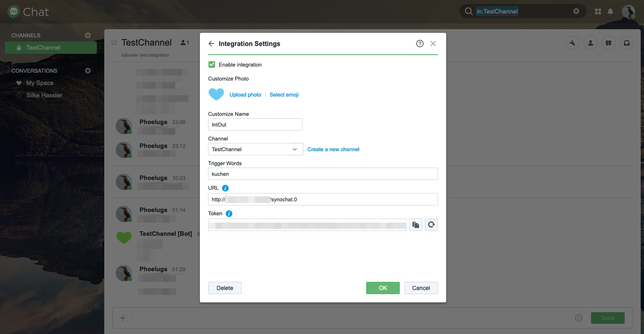Expand the Channel dropdown
The image size is (644, 334).
255,149
